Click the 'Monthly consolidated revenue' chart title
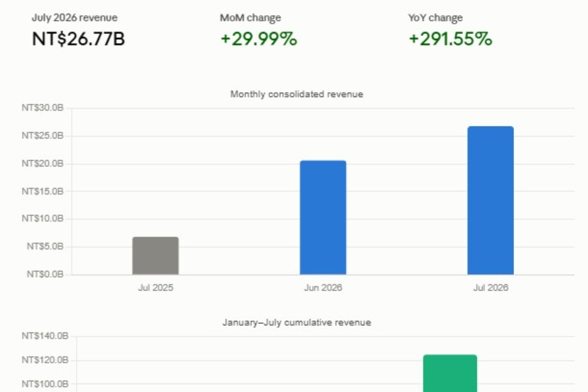This screenshot has width=588, height=392. [x=297, y=94]
